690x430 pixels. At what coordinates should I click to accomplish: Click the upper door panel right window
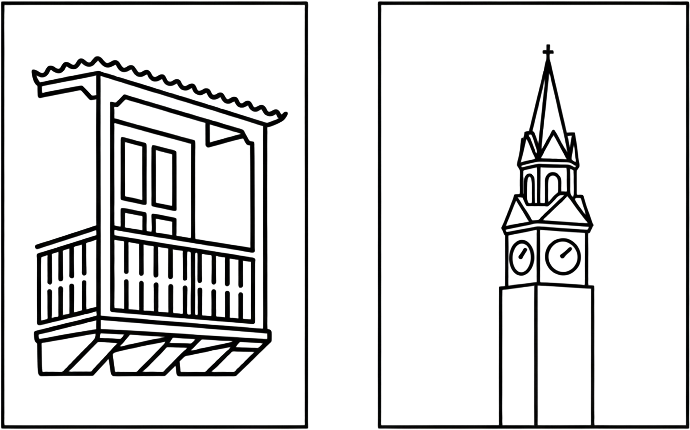(x=163, y=170)
